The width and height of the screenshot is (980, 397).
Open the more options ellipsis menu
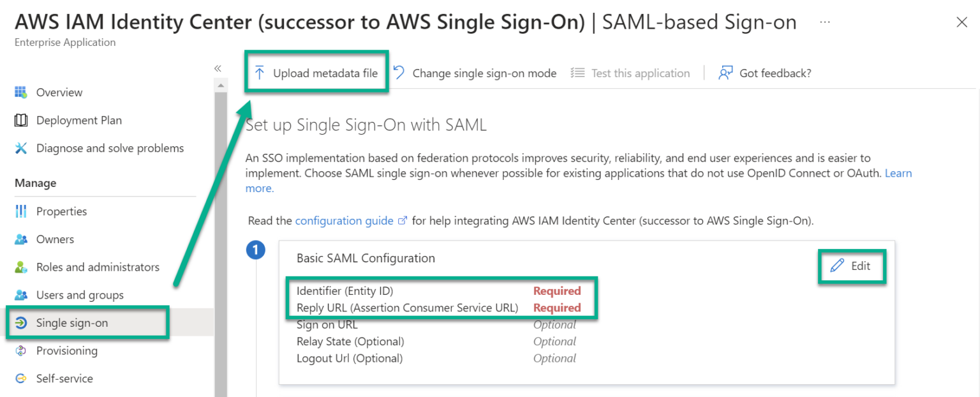[825, 21]
